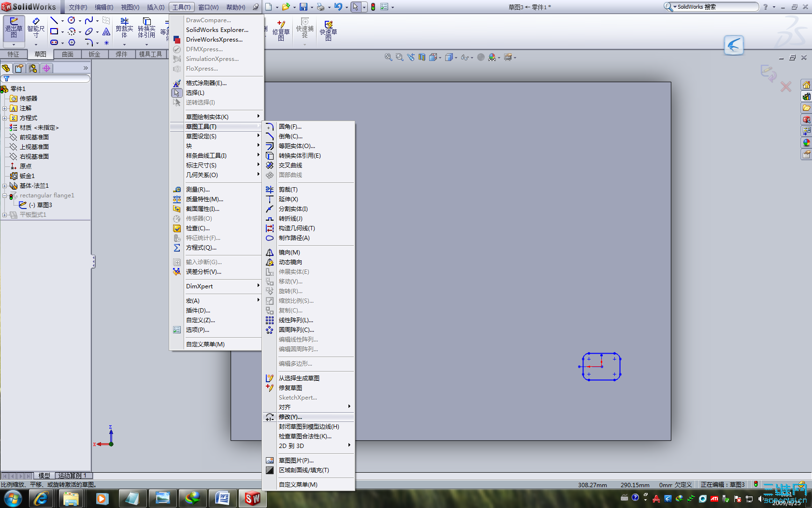Open the Appearances task pane icon
The width and height of the screenshot is (812, 508).
pyautogui.click(x=806, y=143)
